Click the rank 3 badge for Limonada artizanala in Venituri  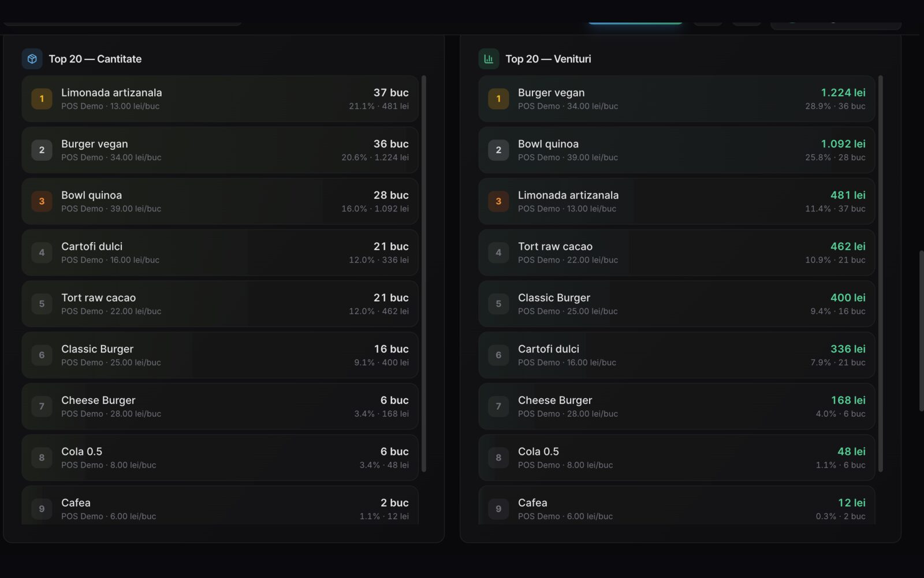(x=498, y=201)
